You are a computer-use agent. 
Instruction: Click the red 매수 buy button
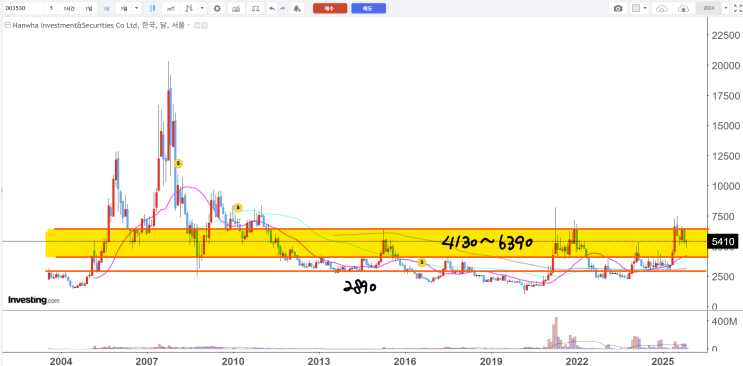330,8
